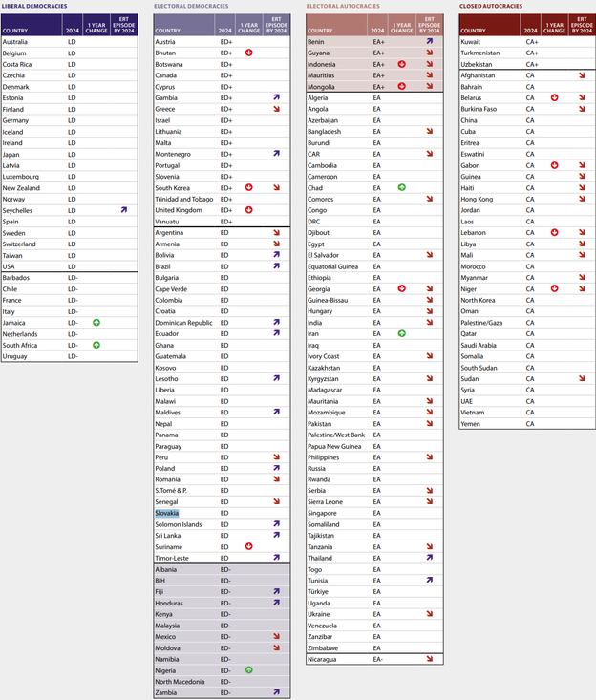Click the green up arrow beside Jamaica

(96, 323)
